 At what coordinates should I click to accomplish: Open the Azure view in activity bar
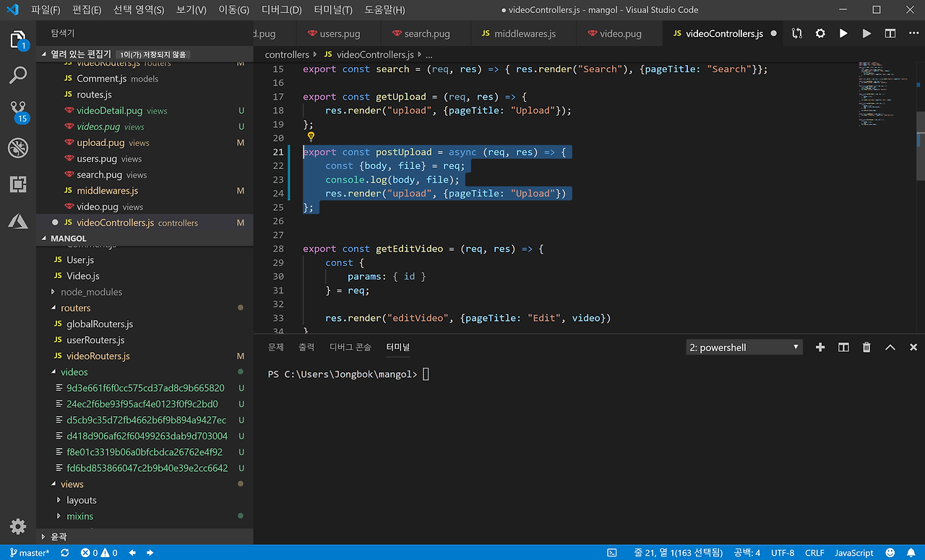click(18, 222)
